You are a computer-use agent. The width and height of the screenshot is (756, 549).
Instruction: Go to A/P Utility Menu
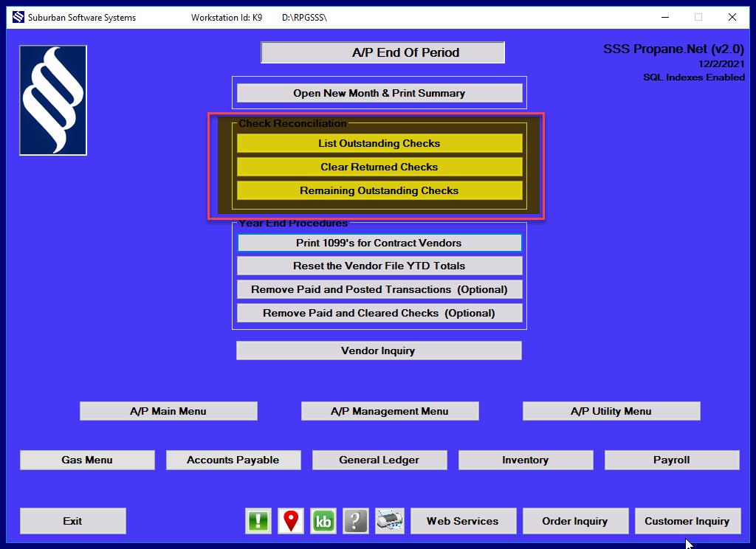(611, 411)
